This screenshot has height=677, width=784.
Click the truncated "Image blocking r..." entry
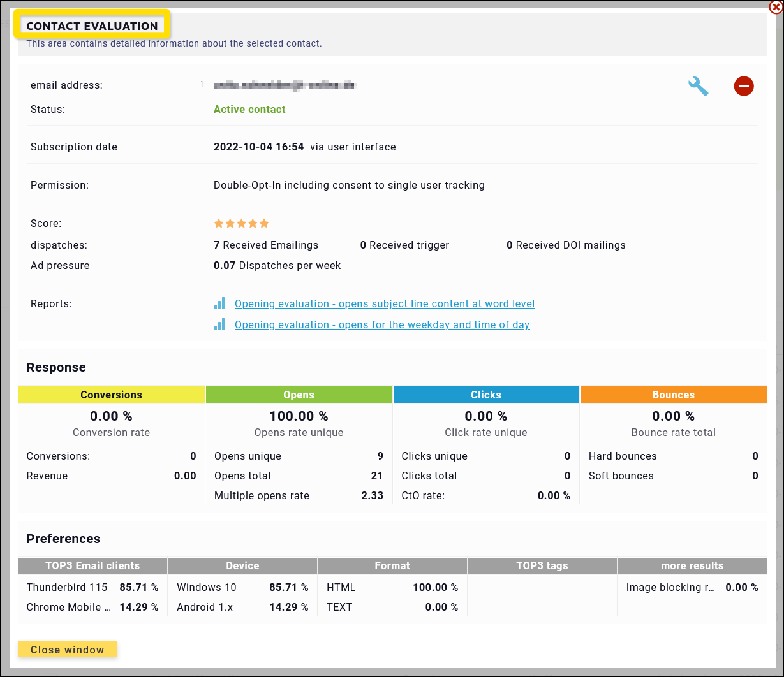point(670,588)
